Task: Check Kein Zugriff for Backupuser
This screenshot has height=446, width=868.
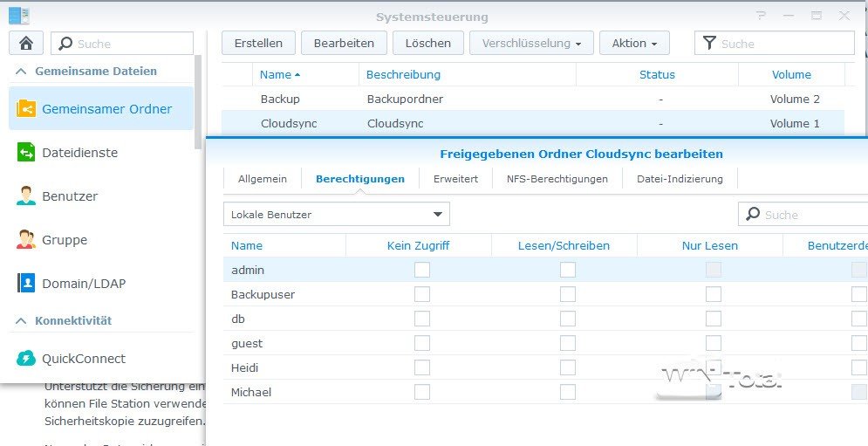Action: [x=422, y=295]
